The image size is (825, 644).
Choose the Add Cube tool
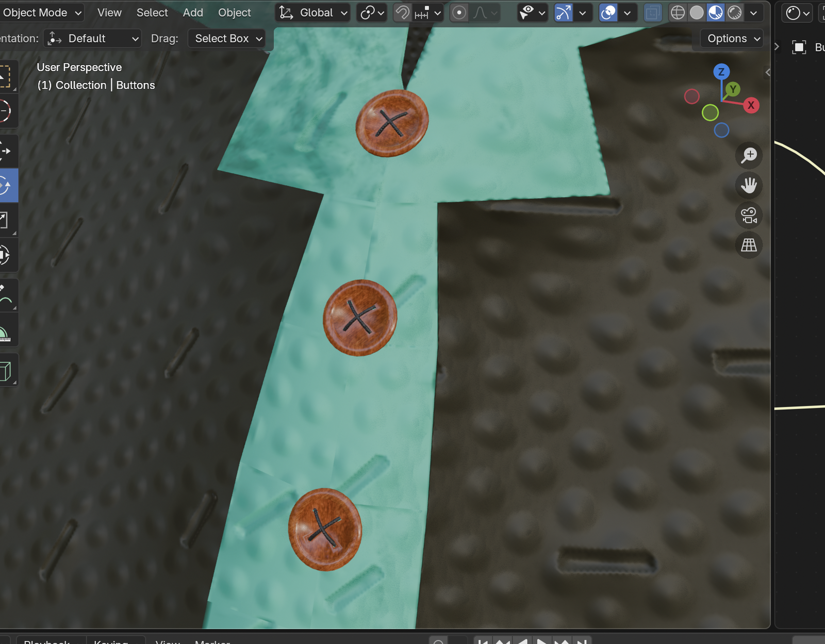(5, 371)
